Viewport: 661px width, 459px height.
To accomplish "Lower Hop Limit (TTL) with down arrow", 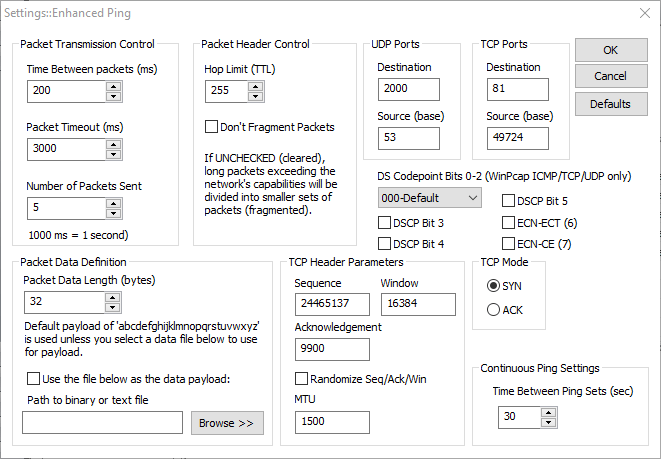I will (255, 97).
